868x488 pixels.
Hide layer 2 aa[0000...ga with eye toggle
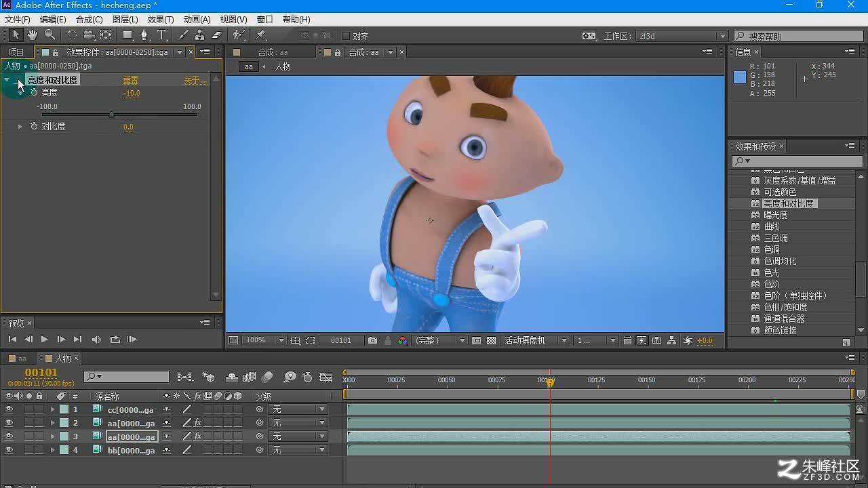9,423
